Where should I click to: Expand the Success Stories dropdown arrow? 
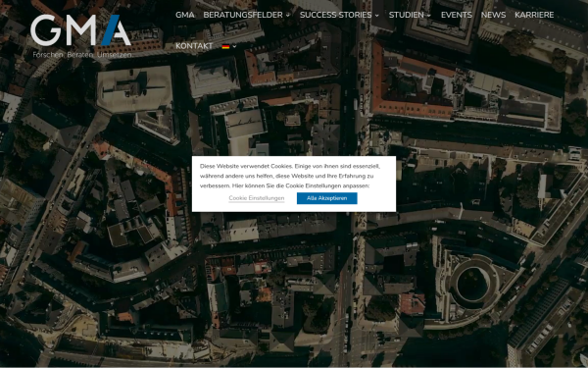[x=377, y=16]
